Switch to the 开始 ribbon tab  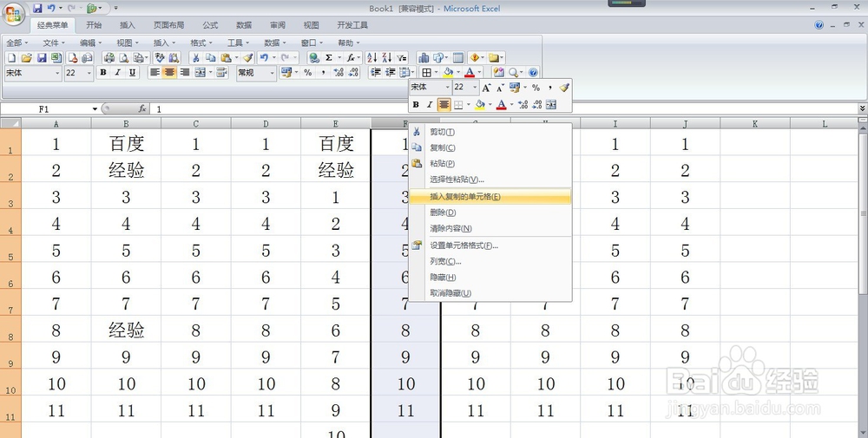point(94,25)
